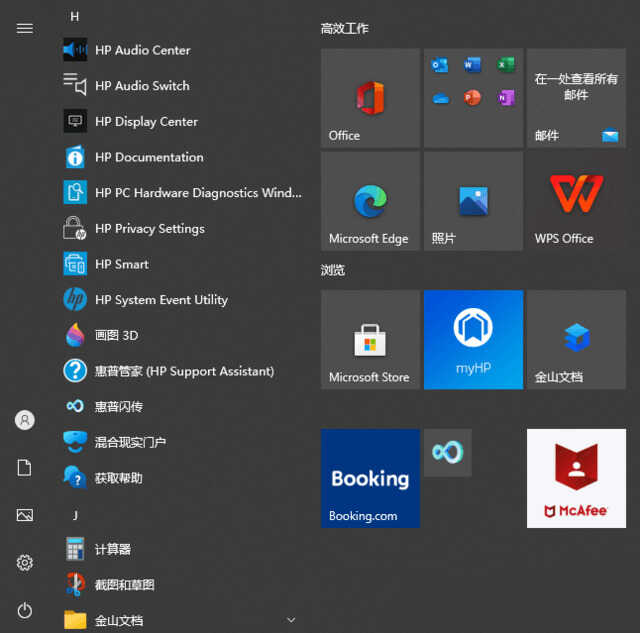The image size is (640, 633).
Task: Jump via letter header J
Action: [x=75, y=515]
